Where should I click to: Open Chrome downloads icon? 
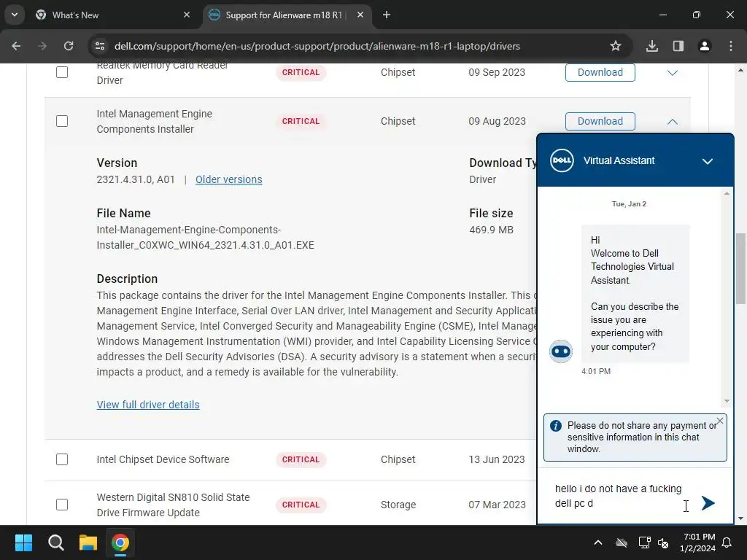[652, 46]
